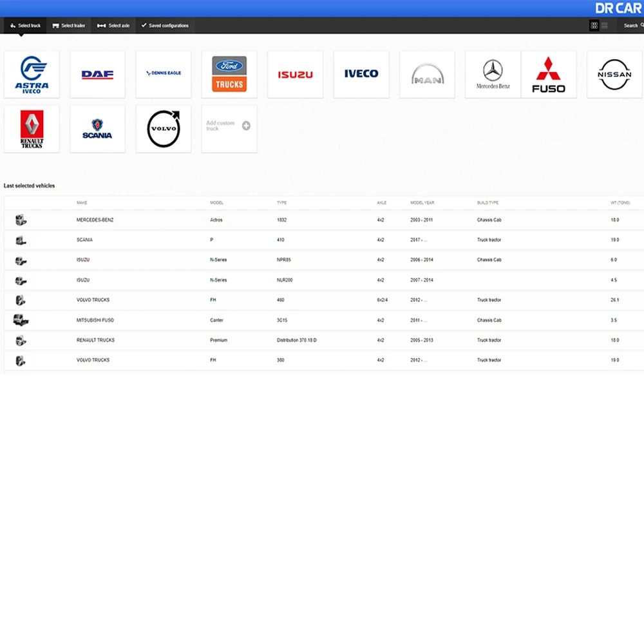Switch to Select axle tab
Image resolution: width=644 pixels, height=644 pixels.
113,26
